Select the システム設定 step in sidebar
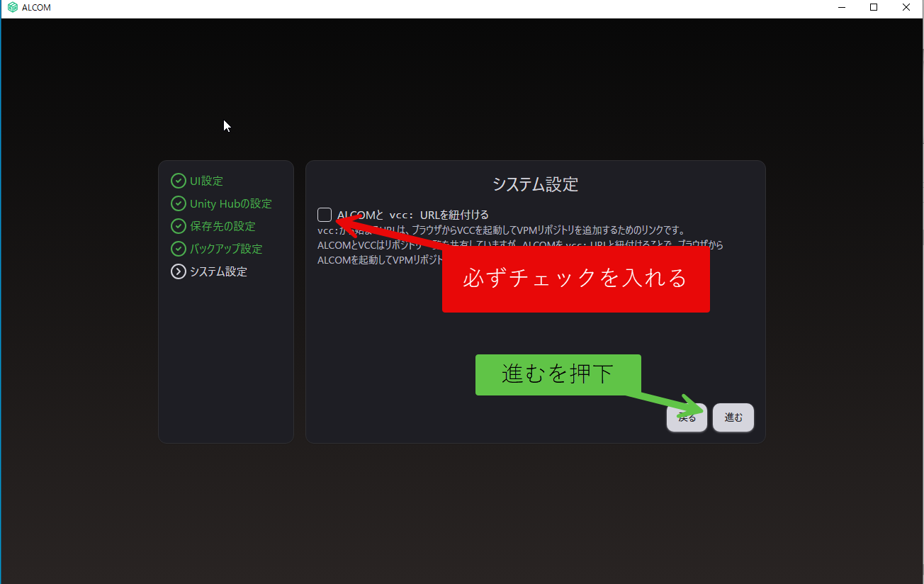 point(218,271)
